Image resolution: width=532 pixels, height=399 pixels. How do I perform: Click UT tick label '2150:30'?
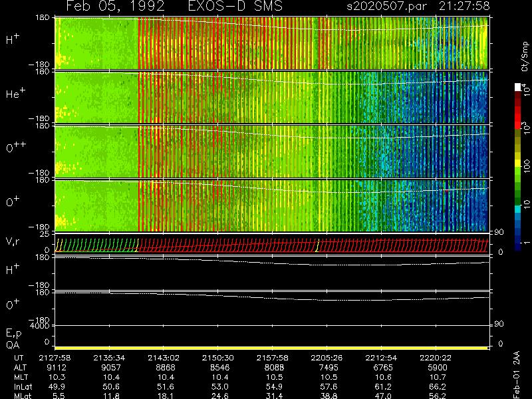point(218,358)
